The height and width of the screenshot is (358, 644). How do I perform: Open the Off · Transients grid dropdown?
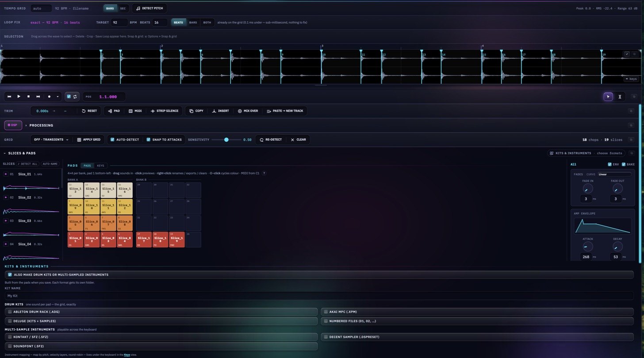tap(51, 140)
